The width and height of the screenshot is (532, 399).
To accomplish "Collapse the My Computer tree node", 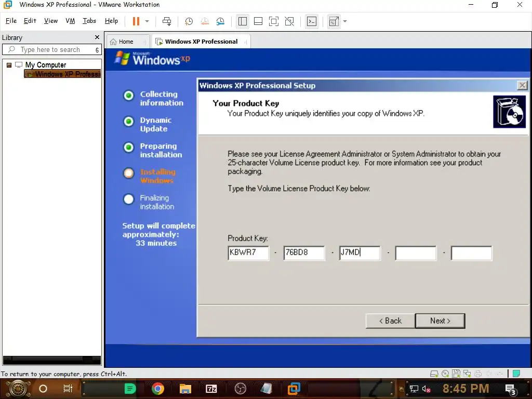I will [x=9, y=65].
